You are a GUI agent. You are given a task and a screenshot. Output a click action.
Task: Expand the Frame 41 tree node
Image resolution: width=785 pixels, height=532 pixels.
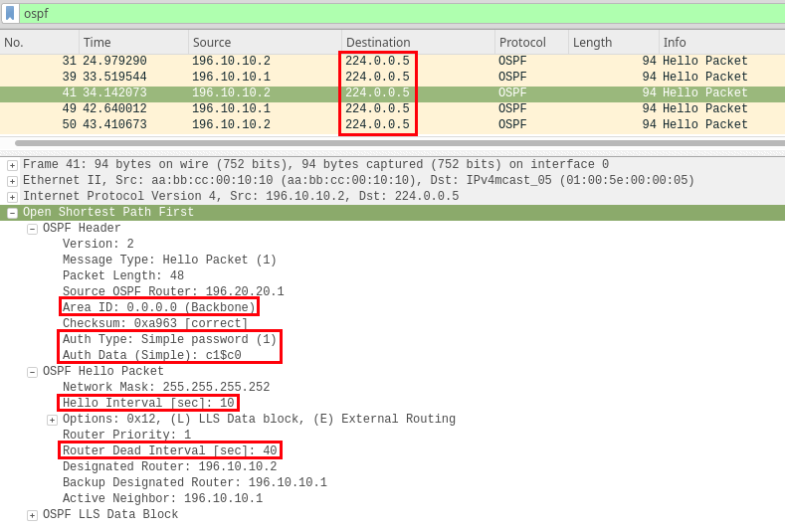pos(12,166)
